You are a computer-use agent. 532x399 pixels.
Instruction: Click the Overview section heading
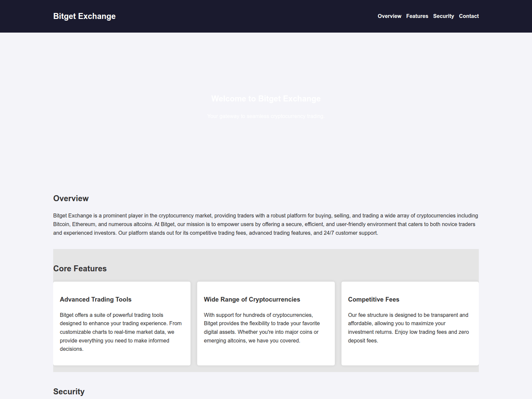71,199
